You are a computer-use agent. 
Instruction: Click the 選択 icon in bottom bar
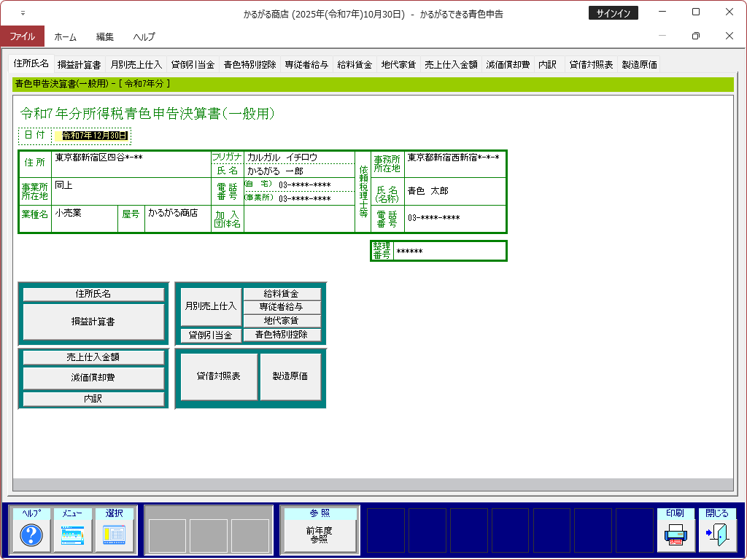coord(115,536)
